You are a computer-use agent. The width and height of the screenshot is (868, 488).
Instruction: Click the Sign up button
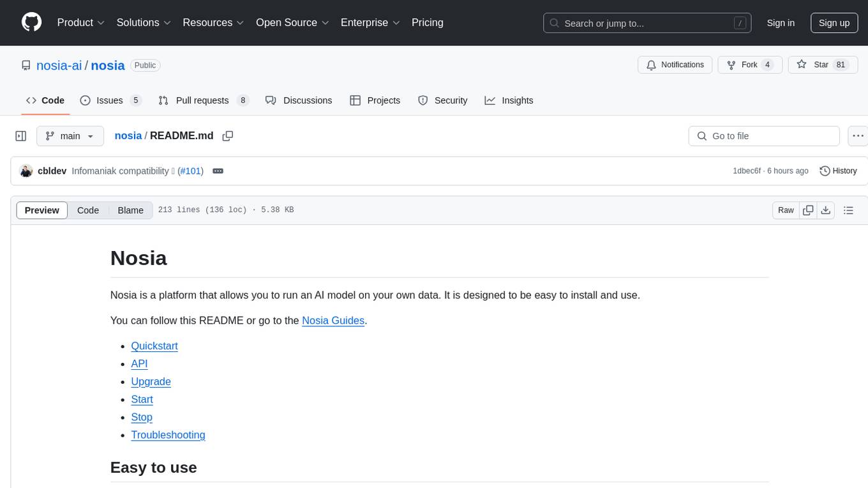click(x=834, y=23)
